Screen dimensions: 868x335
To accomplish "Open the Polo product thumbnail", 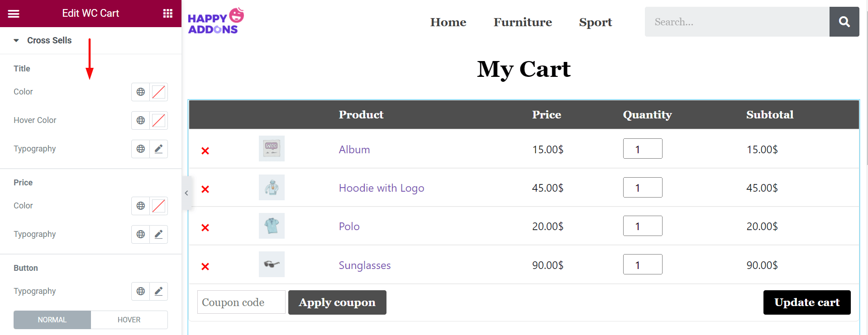I will click(272, 226).
